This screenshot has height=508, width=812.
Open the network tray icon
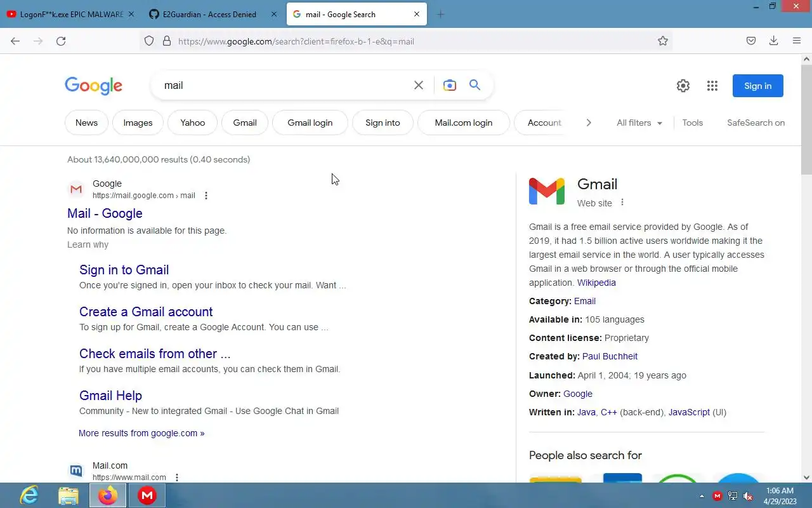pyautogui.click(x=733, y=496)
